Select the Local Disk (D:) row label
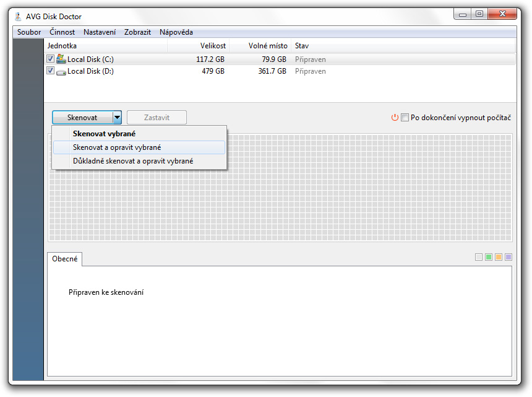The image size is (532, 397). (90, 71)
